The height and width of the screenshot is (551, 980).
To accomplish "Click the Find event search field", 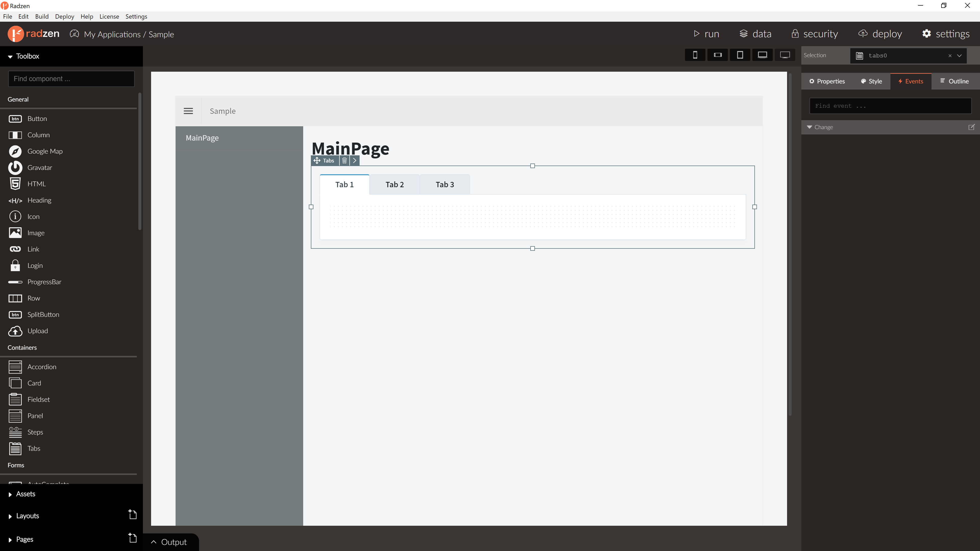I will pos(890,106).
